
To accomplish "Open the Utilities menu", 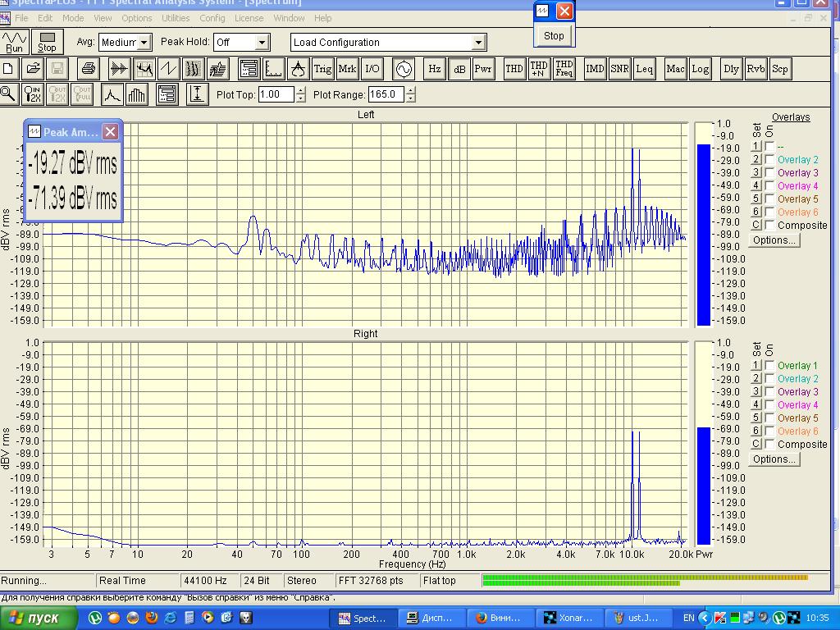I will click(175, 18).
